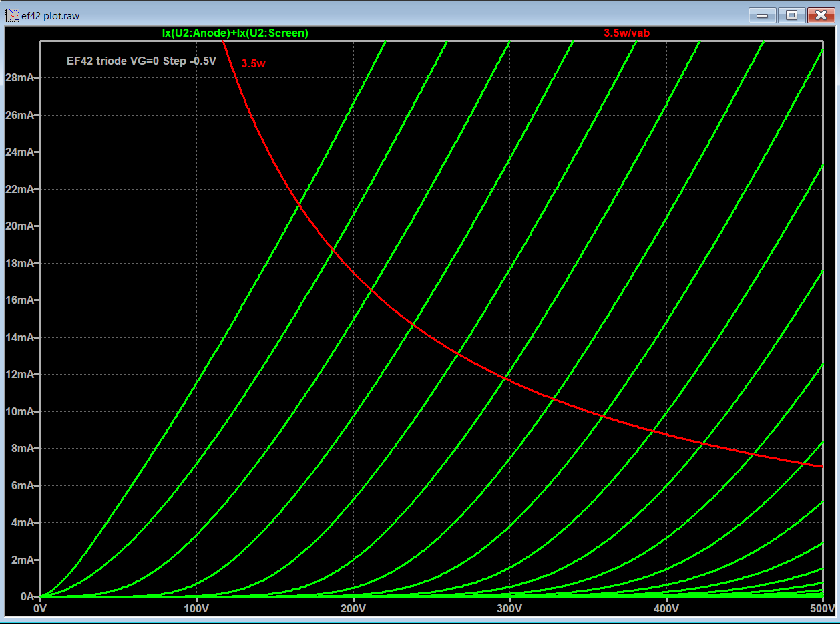This screenshot has height=625, width=840.
Task: Click the 18mA vertical axis label
Action: click(x=19, y=263)
